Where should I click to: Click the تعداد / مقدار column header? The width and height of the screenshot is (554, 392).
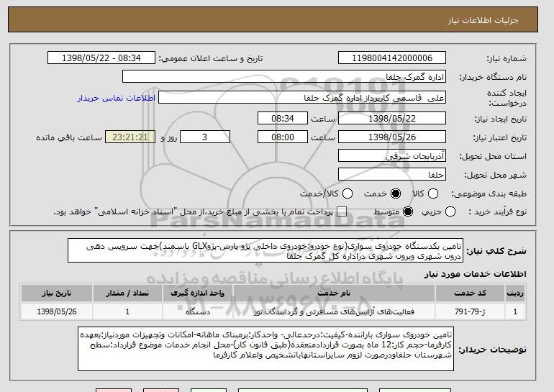127,293
